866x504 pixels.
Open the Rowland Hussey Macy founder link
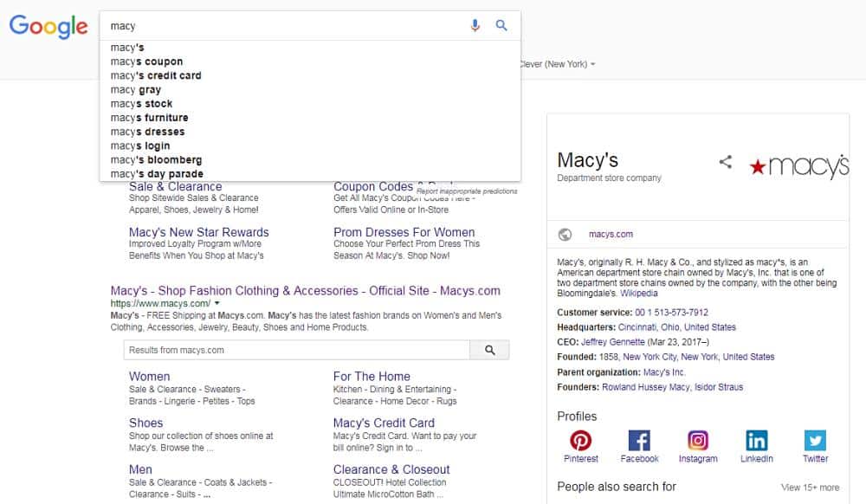pyautogui.click(x=646, y=387)
